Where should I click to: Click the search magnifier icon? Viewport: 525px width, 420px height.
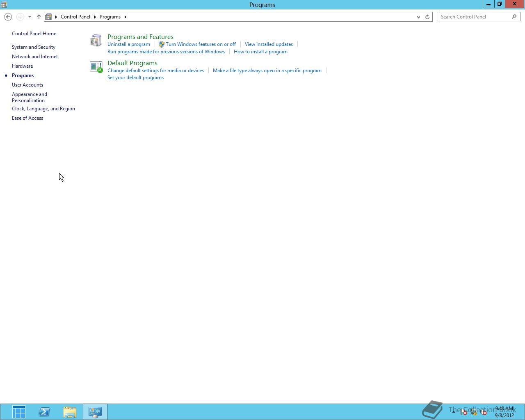pyautogui.click(x=514, y=17)
